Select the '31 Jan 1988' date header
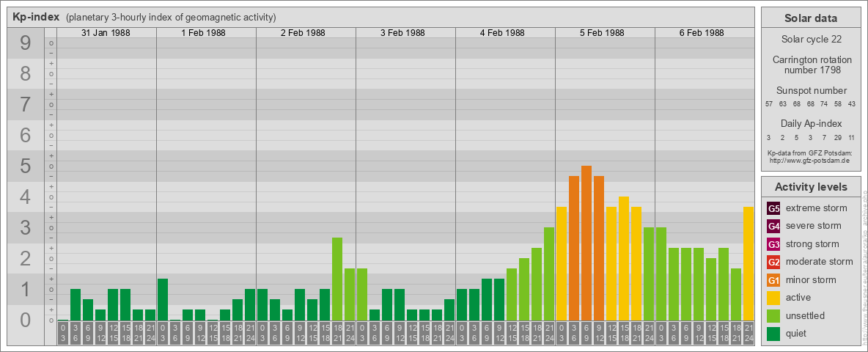This screenshot has height=352, width=868. 106,33
